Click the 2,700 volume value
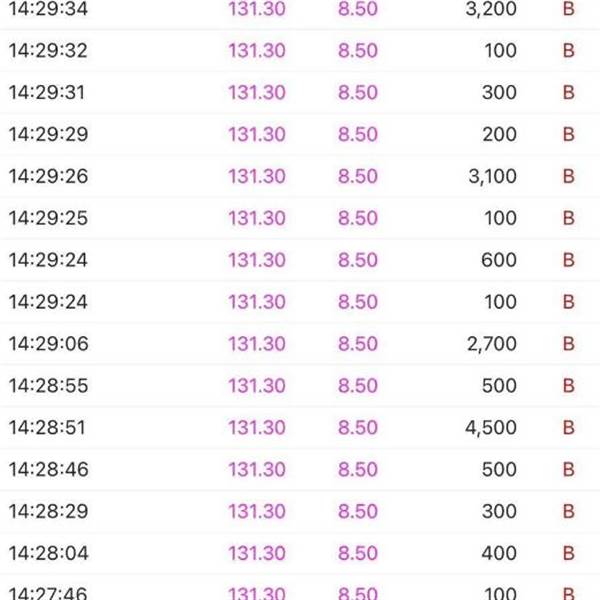 [x=492, y=345]
